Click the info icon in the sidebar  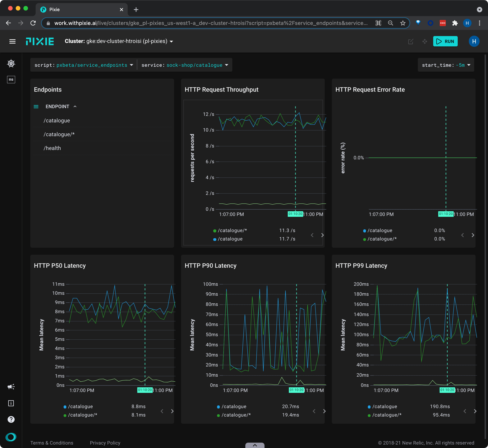coord(11,403)
